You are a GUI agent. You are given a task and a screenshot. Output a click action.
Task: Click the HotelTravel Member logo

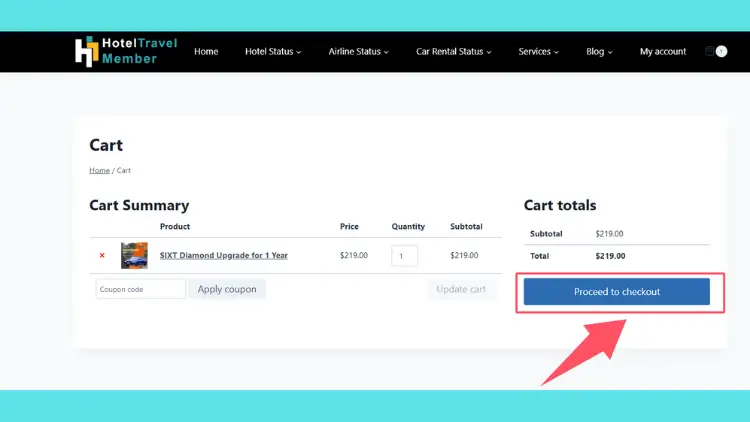click(x=126, y=51)
